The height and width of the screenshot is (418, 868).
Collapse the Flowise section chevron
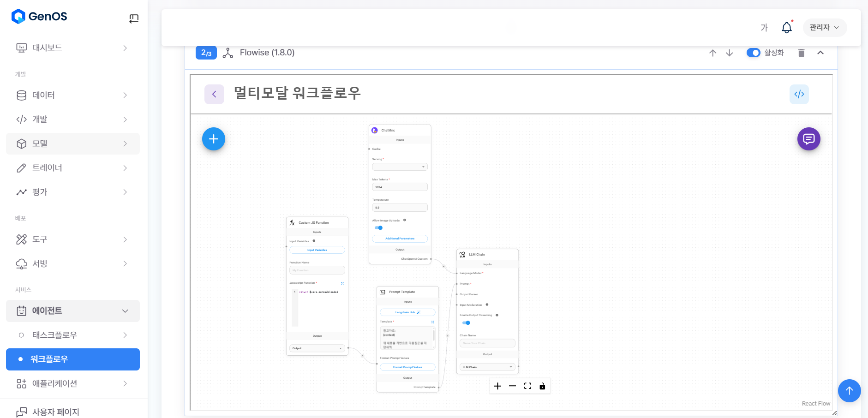(x=820, y=53)
